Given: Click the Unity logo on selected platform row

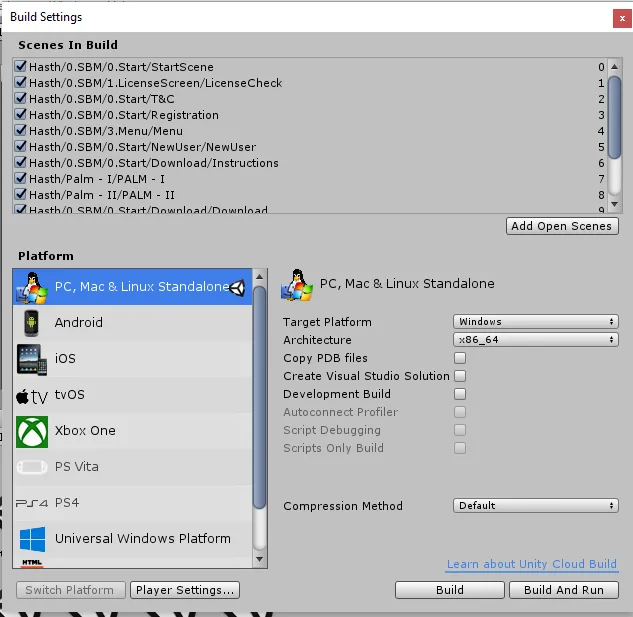Looking at the screenshot, I should [x=237, y=288].
